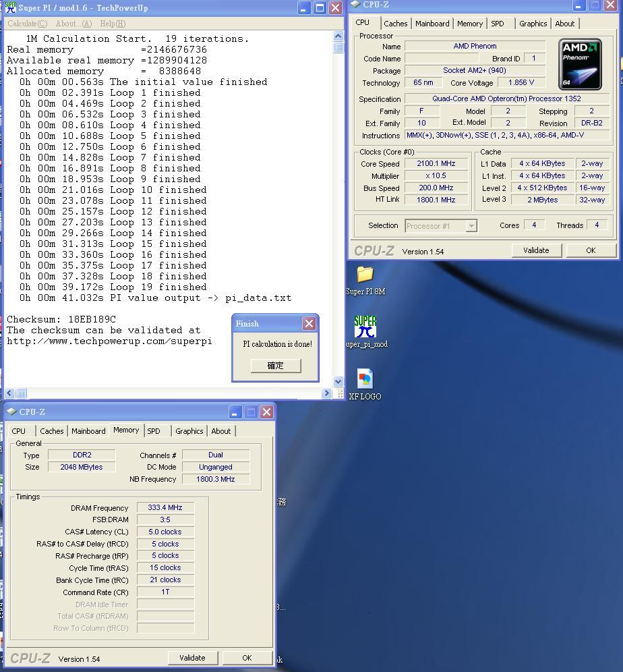Select CPU tab in bottom CPU-Z window
The height and width of the screenshot is (672, 623).
[18, 431]
